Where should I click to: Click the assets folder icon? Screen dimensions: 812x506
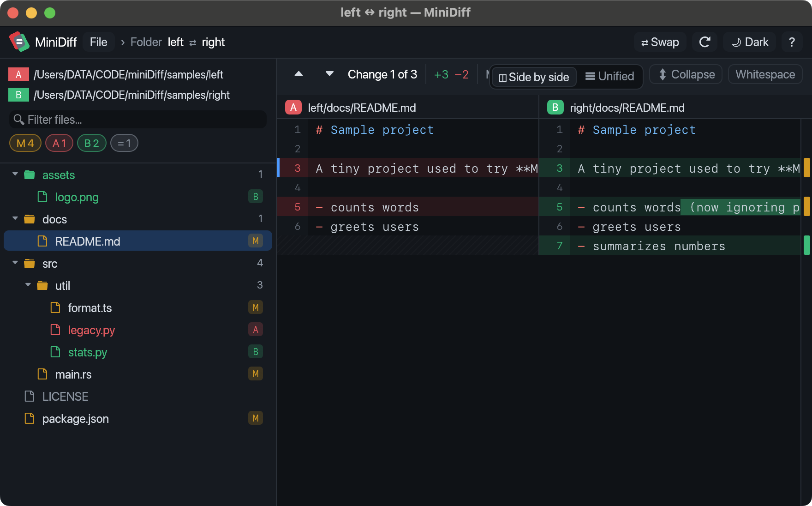pyautogui.click(x=30, y=175)
